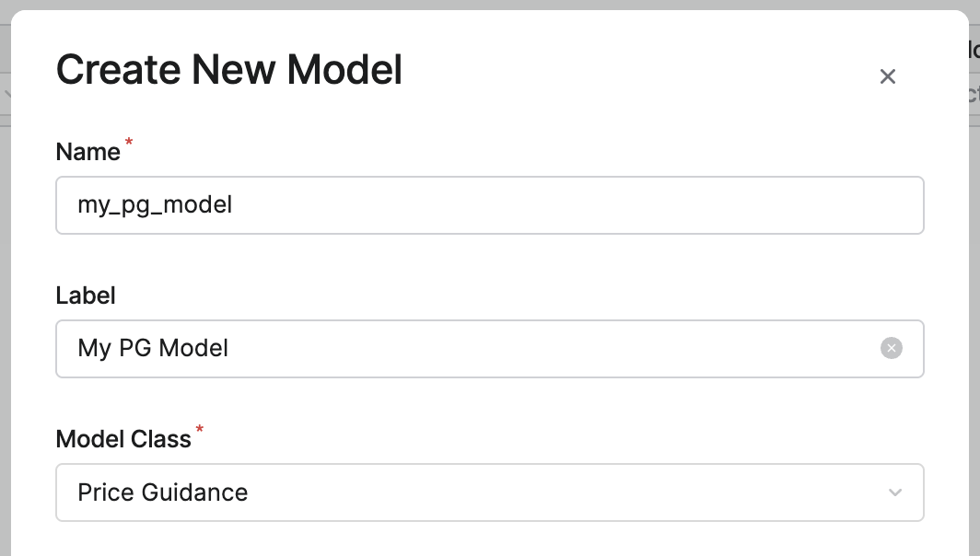Click the Create New Model heading
The width and height of the screenshot is (980, 556).
[x=229, y=69]
